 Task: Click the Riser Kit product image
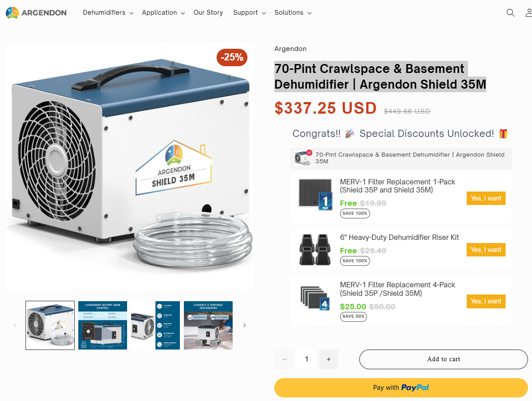point(315,249)
